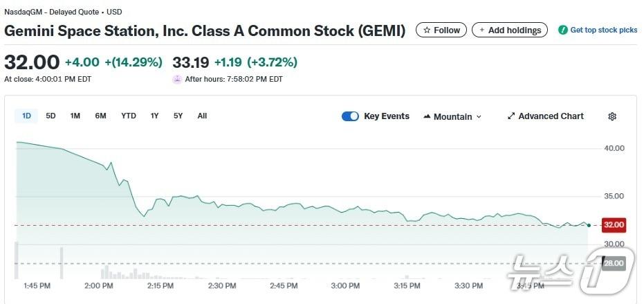Click the Get top stock picks icon
Image resolution: width=644 pixels, height=304 pixels.
coord(563,30)
